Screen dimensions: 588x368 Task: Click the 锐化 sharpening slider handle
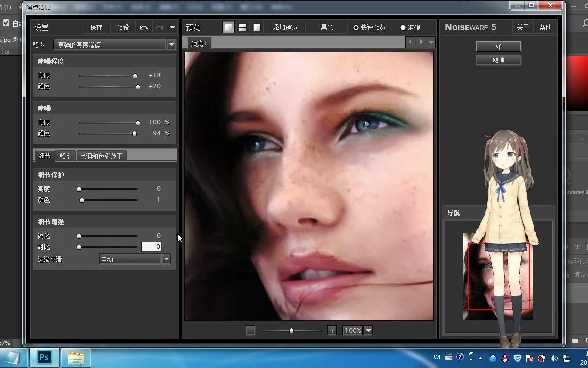(x=79, y=236)
